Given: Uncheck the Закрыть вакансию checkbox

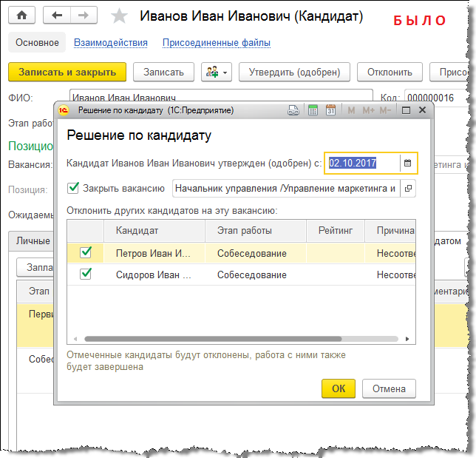Looking at the screenshot, I should tap(73, 188).
